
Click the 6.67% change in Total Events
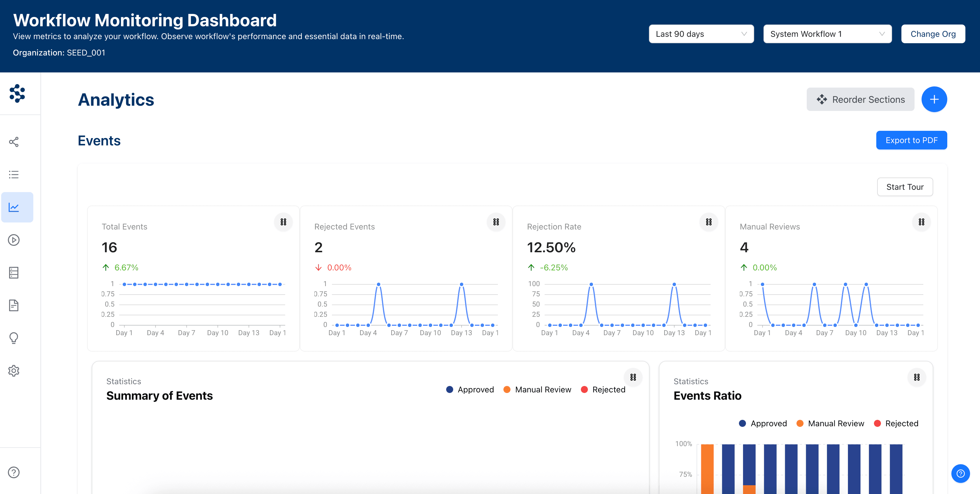(126, 267)
